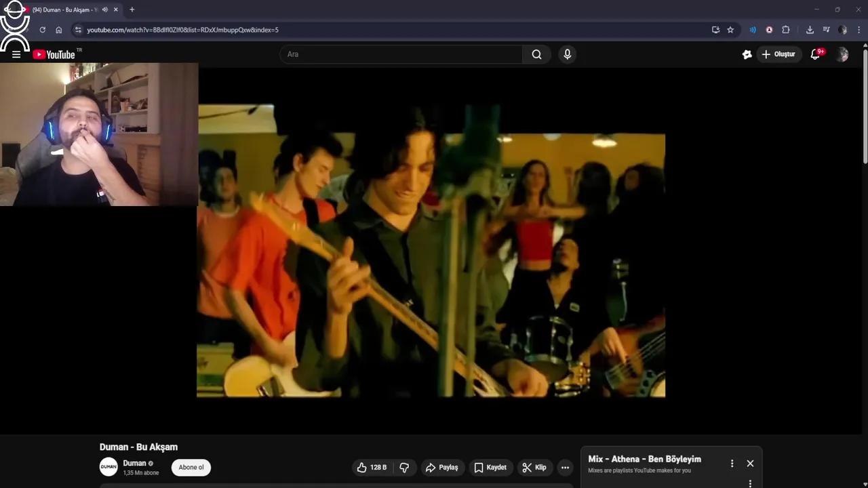
Task: Close the Mix - Athena playlist panel
Action: (x=750, y=464)
